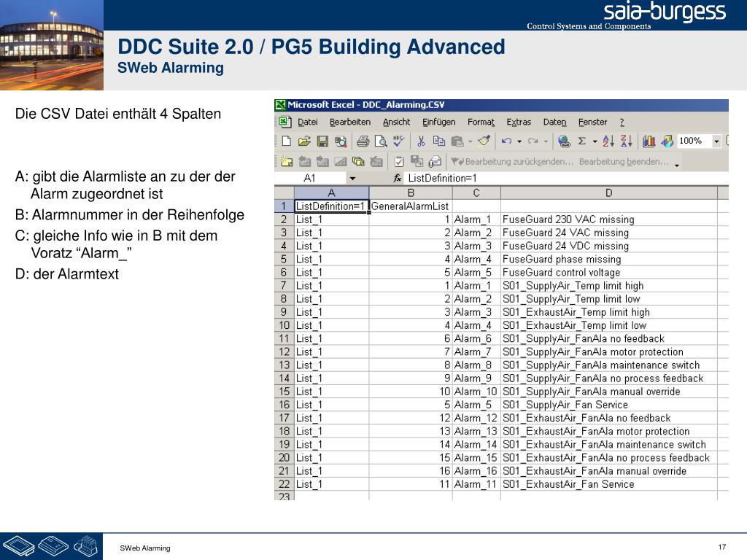Cut selection with scissors icon
This screenshot has height=560, width=747.
pos(421,141)
